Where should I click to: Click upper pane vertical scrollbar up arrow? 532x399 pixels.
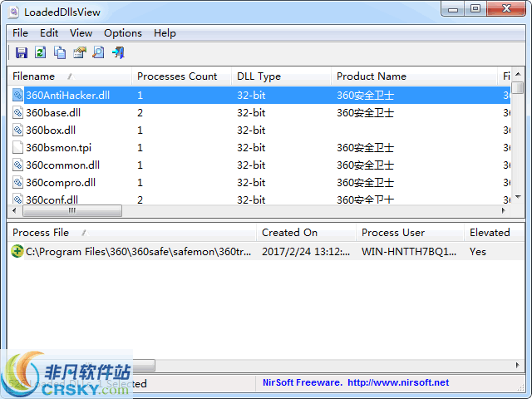click(x=518, y=74)
